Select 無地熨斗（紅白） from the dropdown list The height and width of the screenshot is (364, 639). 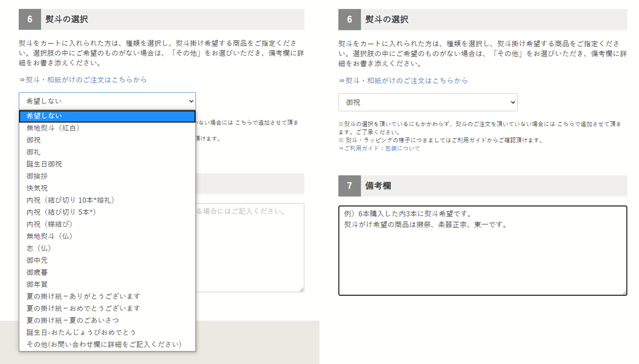53,128
